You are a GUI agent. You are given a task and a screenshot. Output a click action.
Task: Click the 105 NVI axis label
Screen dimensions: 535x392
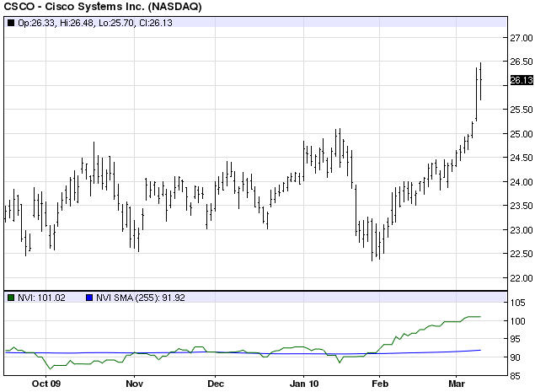pyautogui.click(x=517, y=303)
